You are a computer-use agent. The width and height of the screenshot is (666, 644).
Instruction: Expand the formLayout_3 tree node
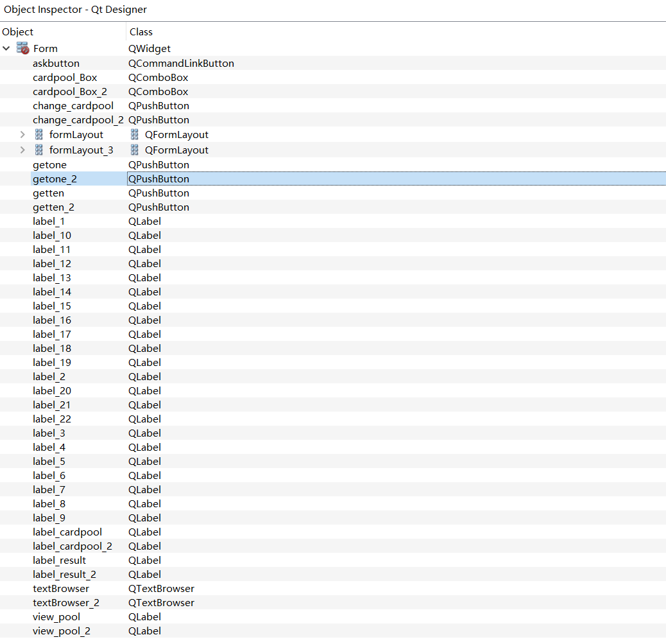coord(22,150)
